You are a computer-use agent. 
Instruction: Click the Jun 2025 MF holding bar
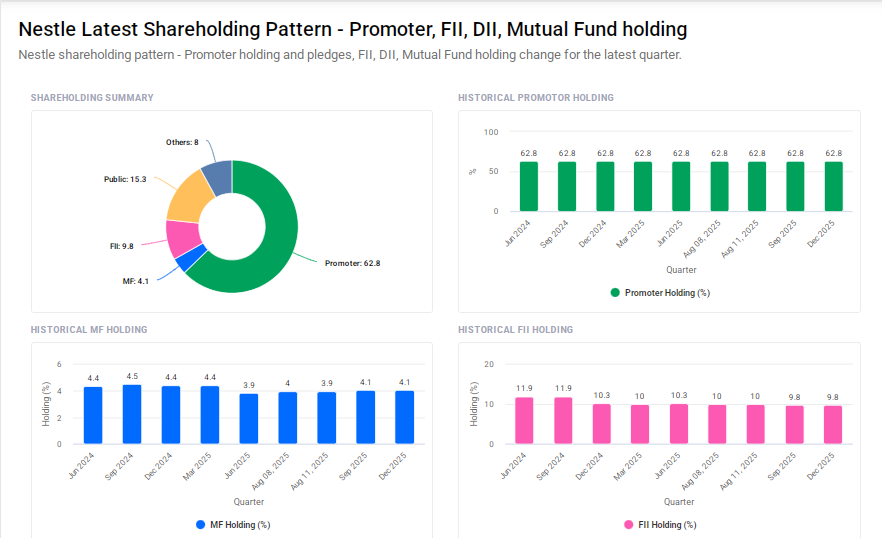click(249, 418)
